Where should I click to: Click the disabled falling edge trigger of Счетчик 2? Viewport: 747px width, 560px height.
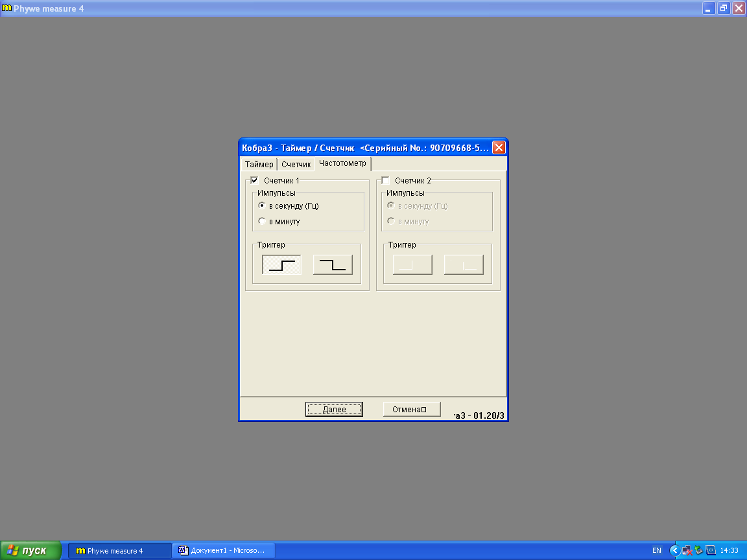coord(464,264)
